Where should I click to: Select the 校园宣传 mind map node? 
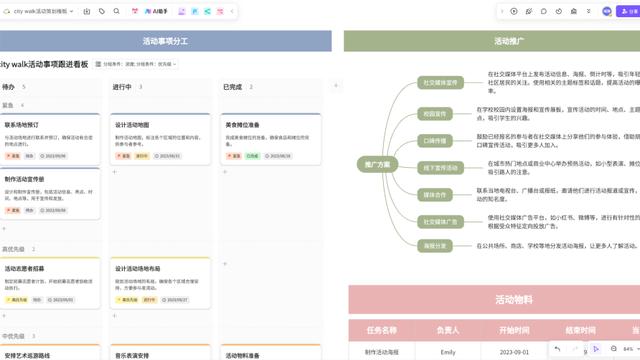point(435,113)
